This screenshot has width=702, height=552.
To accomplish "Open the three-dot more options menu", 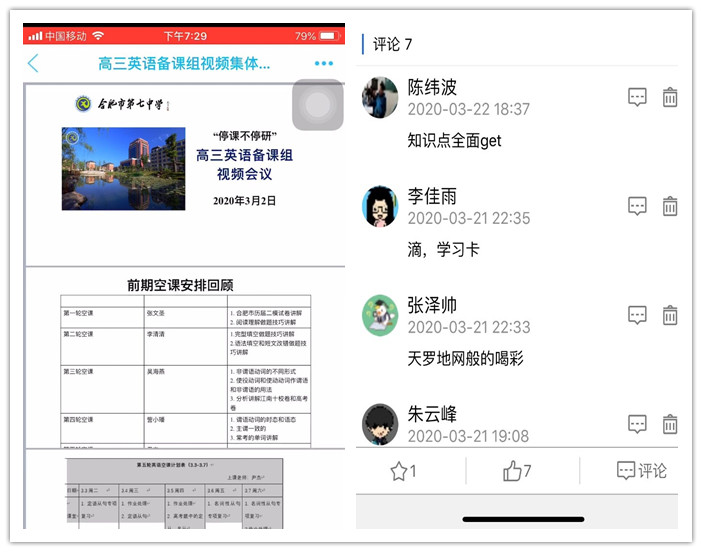I will click(323, 64).
